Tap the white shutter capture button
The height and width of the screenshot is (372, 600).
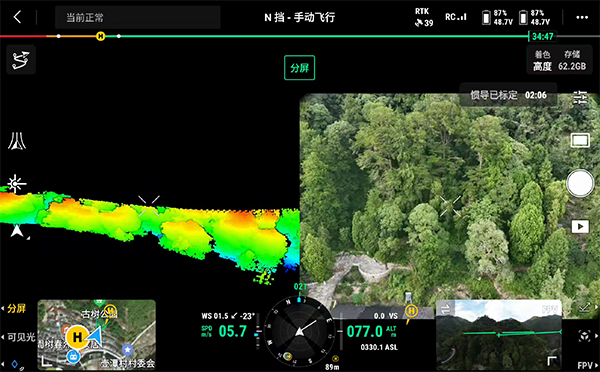(580, 183)
